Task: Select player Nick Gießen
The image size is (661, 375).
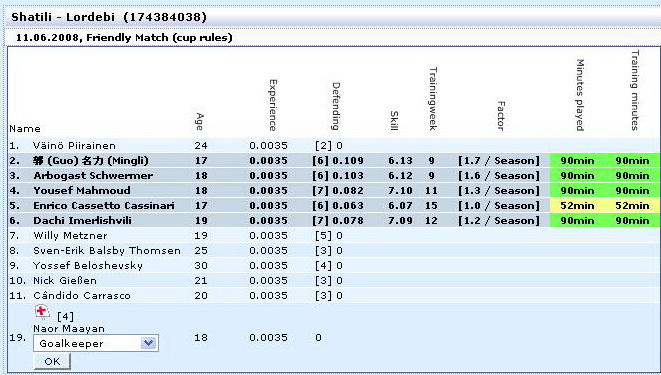Action: pos(65,281)
